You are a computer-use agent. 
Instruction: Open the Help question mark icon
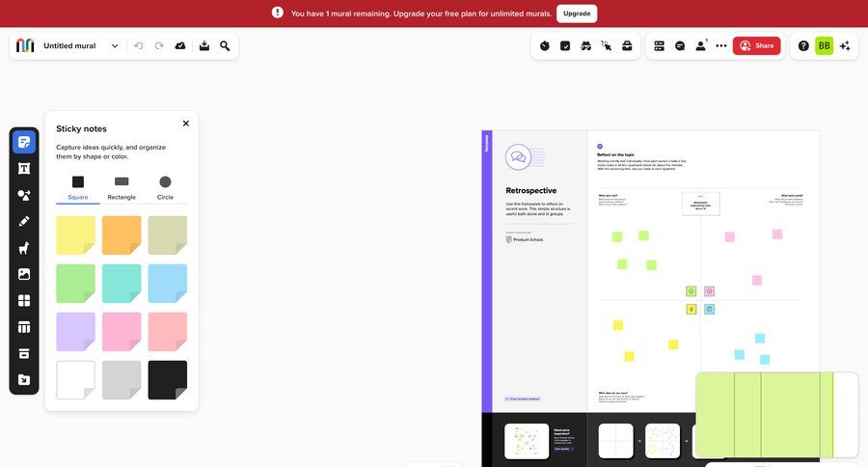pos(803,45)
